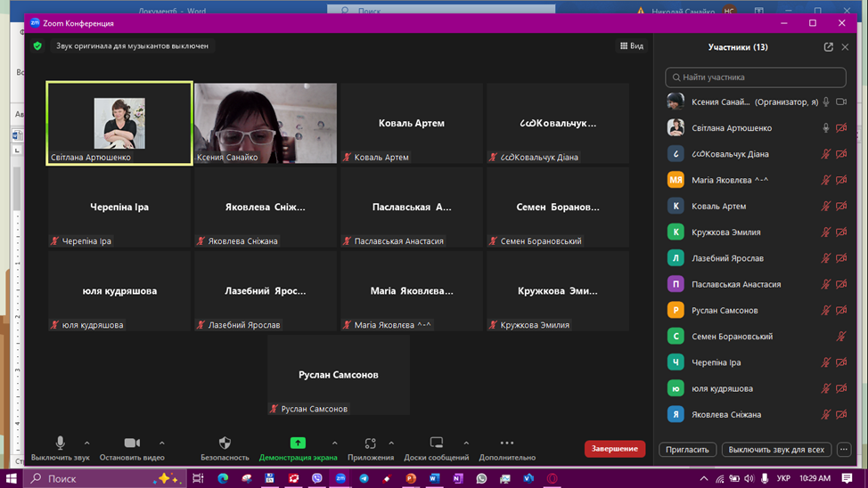Select Черепіна Іра in participant list

click(x=756, y=362)
